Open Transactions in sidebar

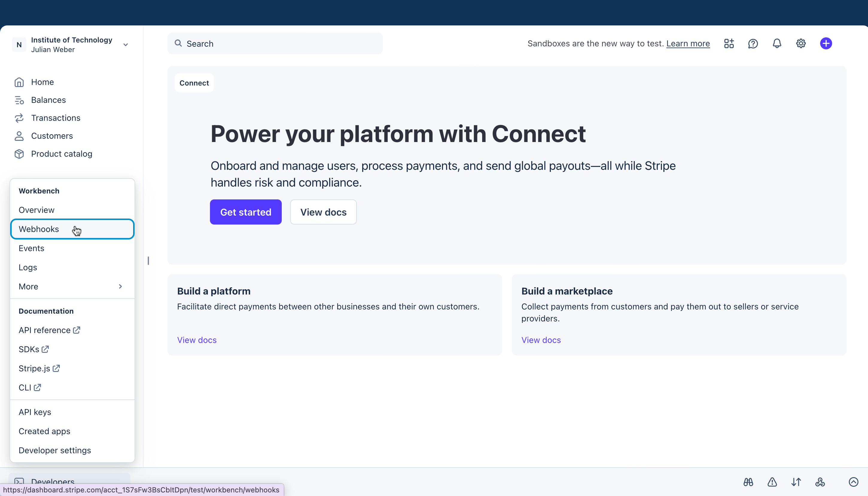point(56,118)
